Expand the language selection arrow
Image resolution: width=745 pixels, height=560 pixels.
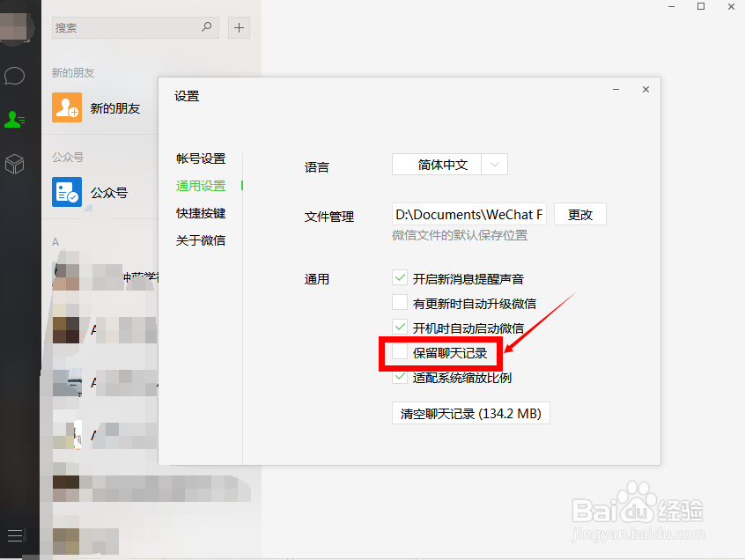(x=495, y=164)
